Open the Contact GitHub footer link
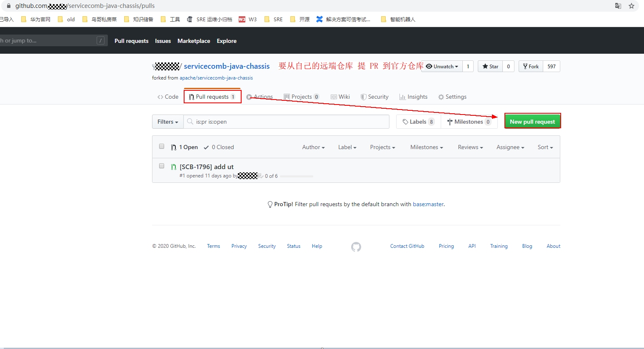Viewport: 644px width, 349px height. 407,246
